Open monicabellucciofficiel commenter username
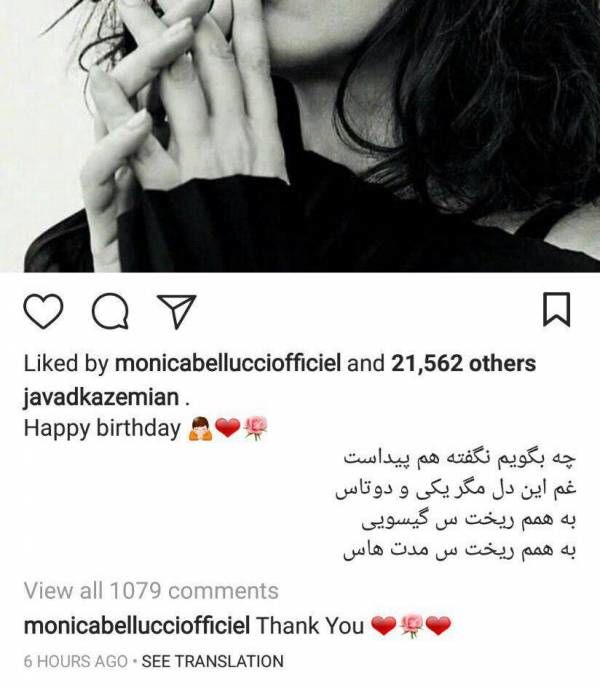The image size is (600, 688). pos(137,625)
